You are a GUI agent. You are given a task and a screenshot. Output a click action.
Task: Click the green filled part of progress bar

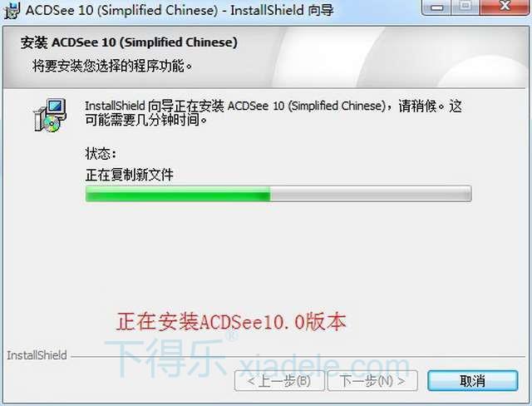click(x=178, y=194)
